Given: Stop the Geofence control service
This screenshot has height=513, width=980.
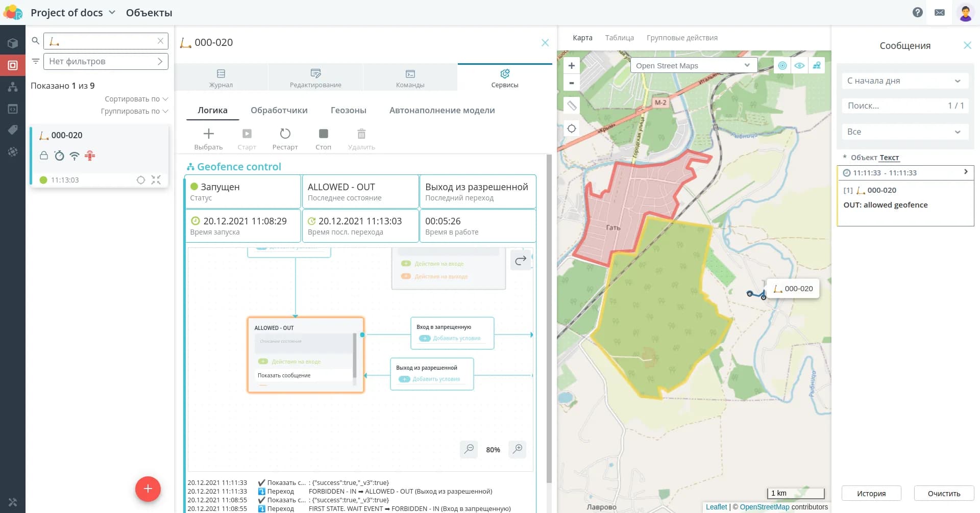Looking at the screenshot, I should click(323, 134).
